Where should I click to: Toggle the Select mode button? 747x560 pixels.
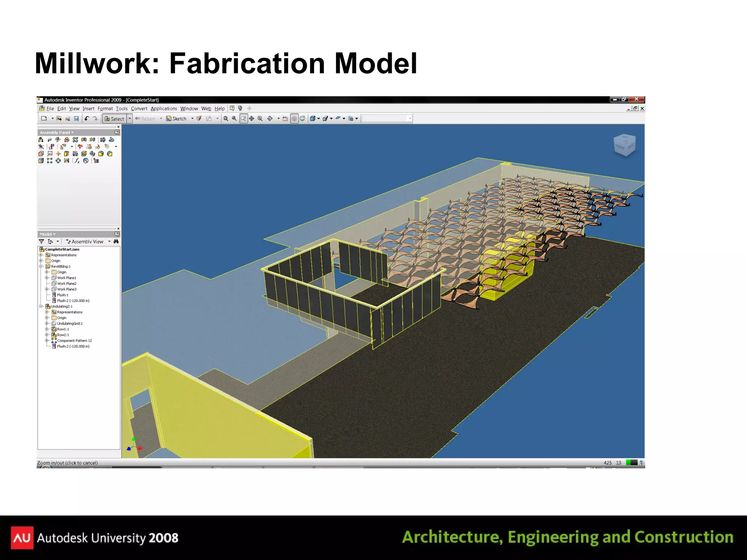pos(115,118)
